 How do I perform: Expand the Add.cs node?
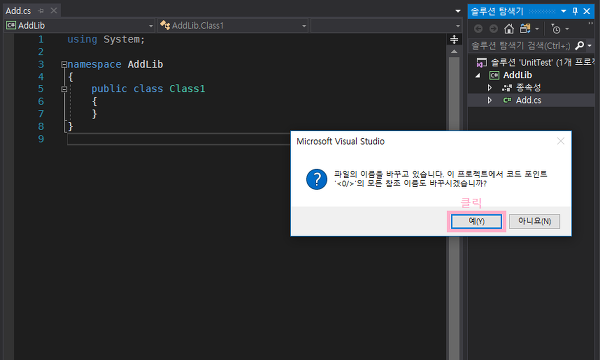pos(489,100)
